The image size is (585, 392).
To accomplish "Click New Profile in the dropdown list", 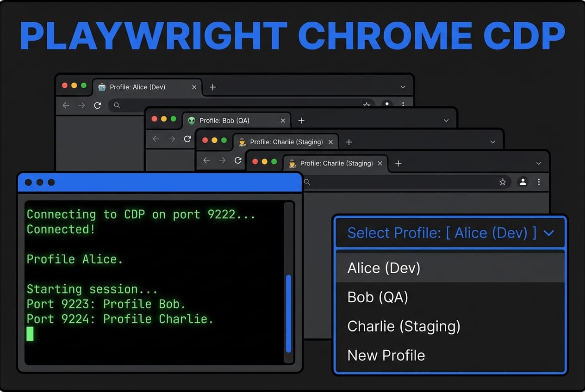I will click(x=386, y=355).
